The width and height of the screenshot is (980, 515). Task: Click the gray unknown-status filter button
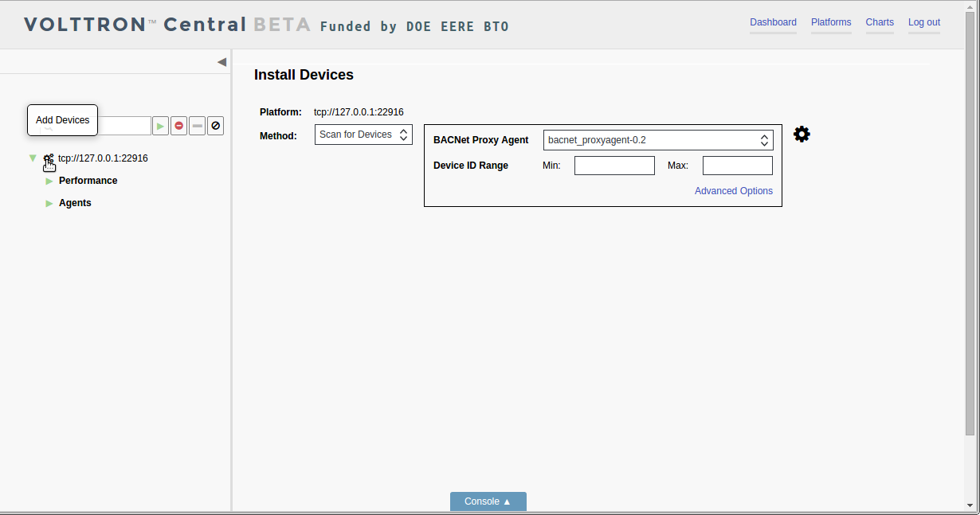(x=198, y=126)
